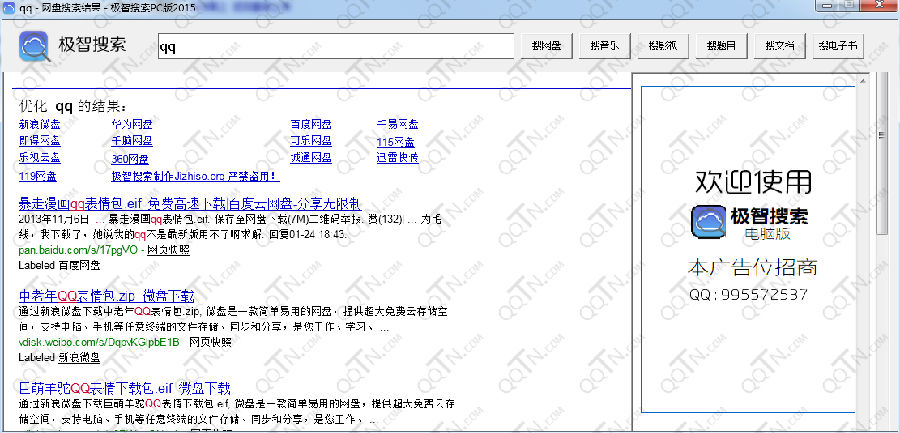
Task: Click the 搜文档 search button
Action: (x=779, y=47)
